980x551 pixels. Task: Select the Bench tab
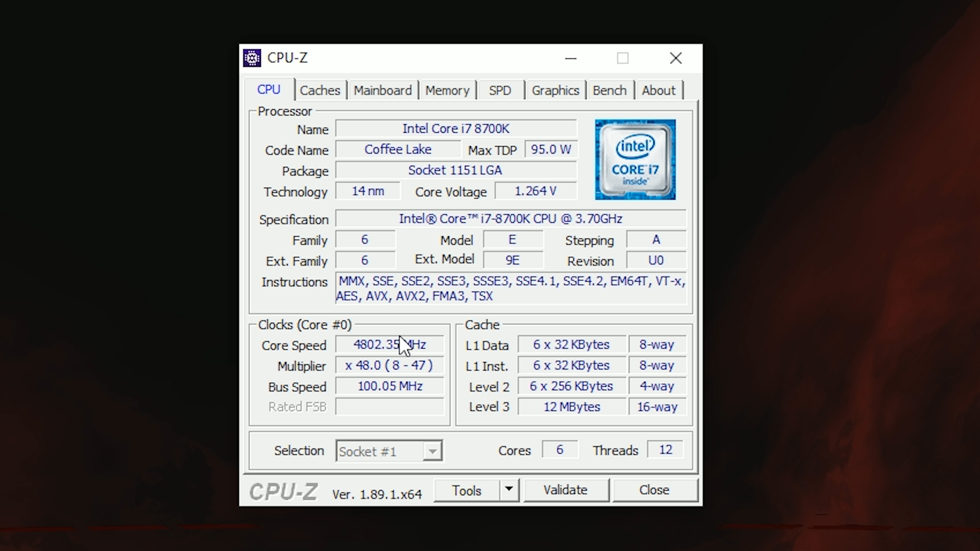pyautogui.click(x=610, y=90)
